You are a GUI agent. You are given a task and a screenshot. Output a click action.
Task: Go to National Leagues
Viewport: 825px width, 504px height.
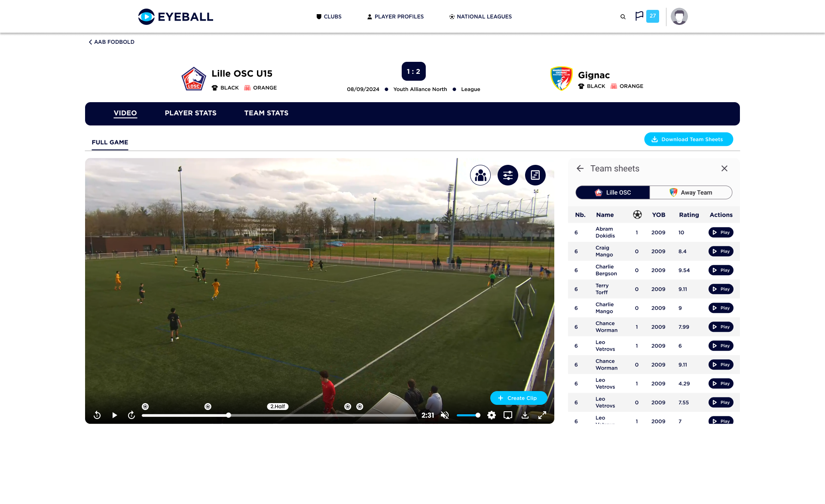click(480, 17)
